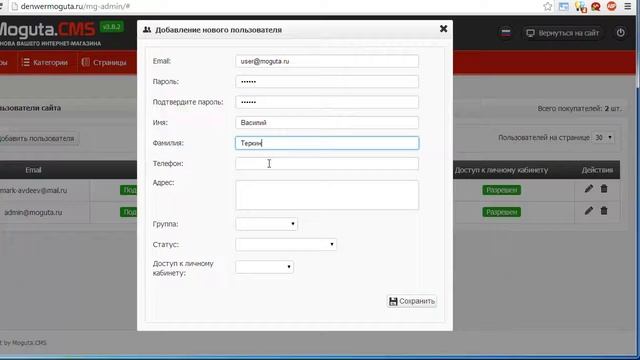Open the Группа dropdown

point(266,224)
